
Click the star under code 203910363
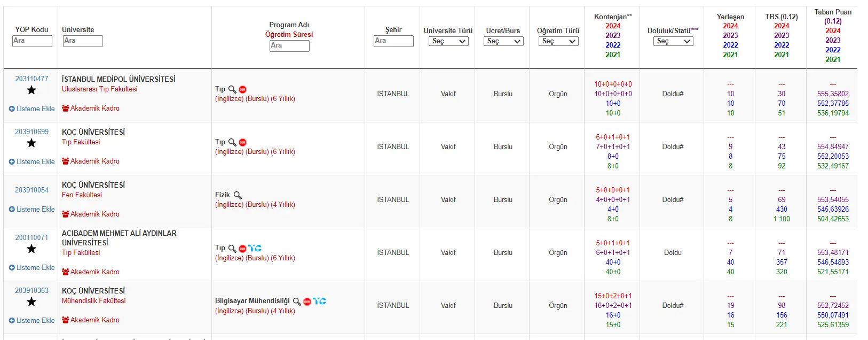[31, 302]
